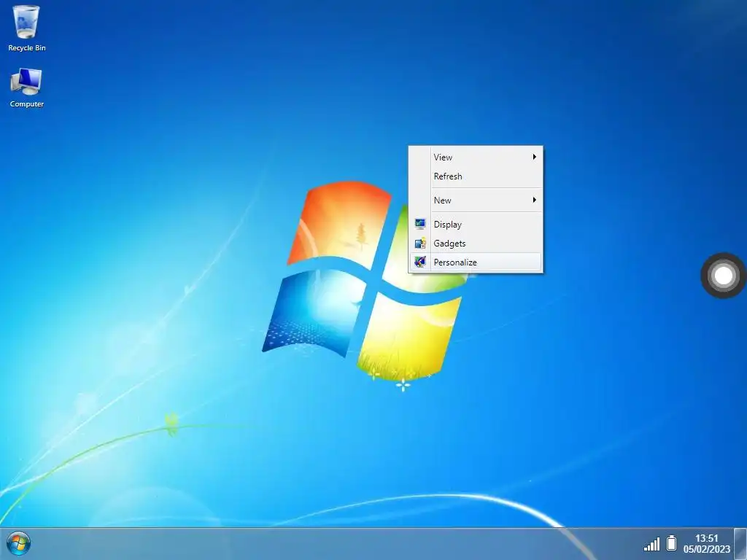Click the network signal bars tray icon
The image size is (747, 560).
(x=651, y=544)
